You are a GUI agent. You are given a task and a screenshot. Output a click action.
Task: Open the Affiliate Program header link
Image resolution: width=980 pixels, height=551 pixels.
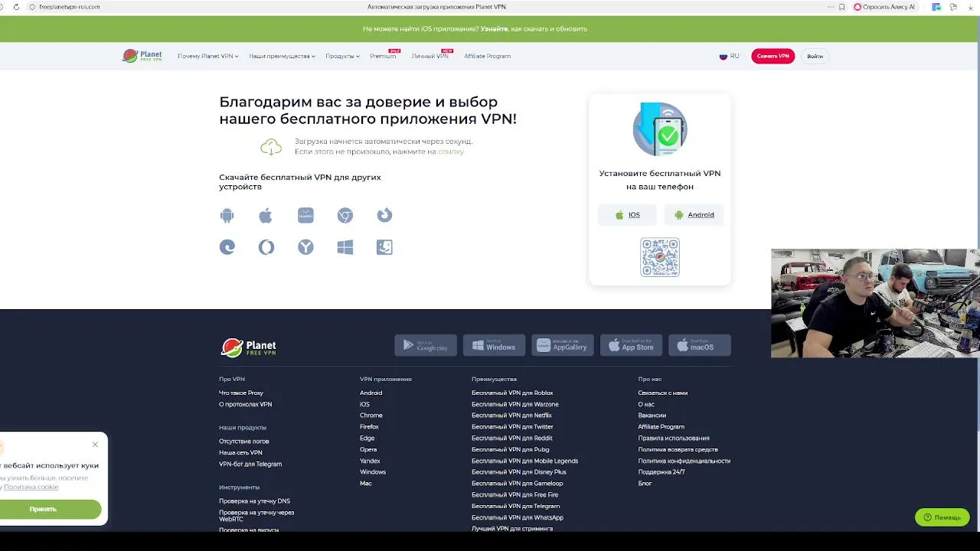[x=487, y=56]
